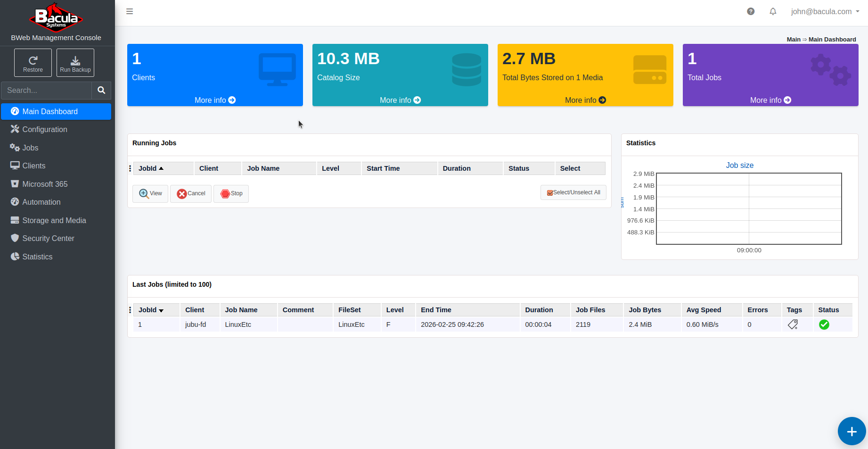Open the help question mark icon
The height and width of the screenshot is (449, 868).
751,11
